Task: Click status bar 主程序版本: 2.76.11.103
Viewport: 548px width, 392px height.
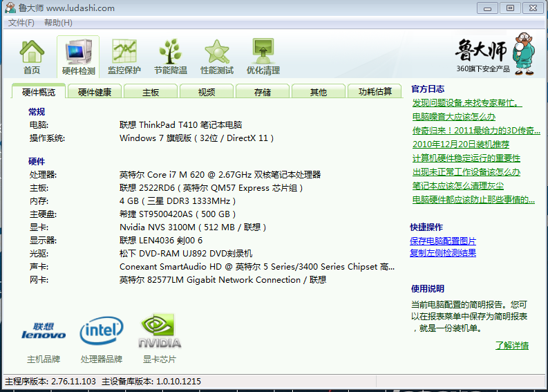Action: [x=50, y=381]
